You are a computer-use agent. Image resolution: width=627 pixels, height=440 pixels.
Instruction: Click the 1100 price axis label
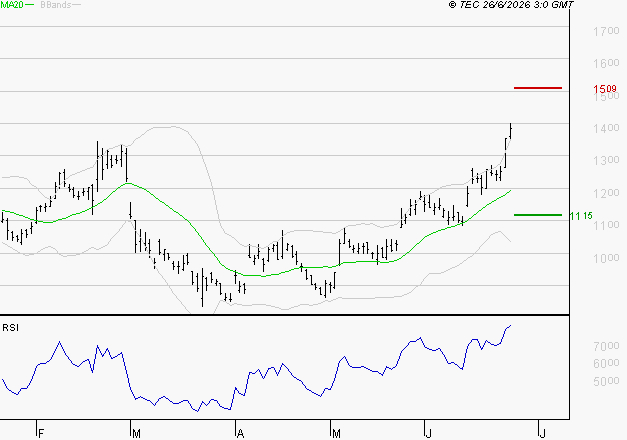click(x=606, y=225)
